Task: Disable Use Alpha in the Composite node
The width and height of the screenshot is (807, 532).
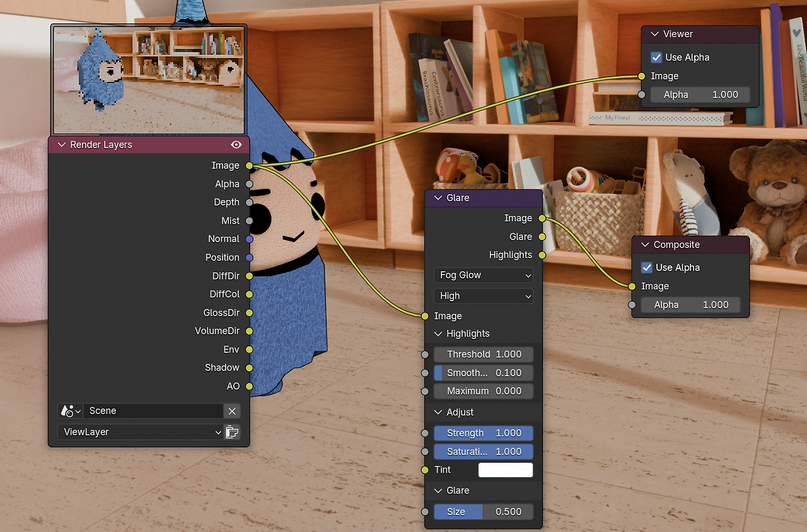Action: point(647,267)
